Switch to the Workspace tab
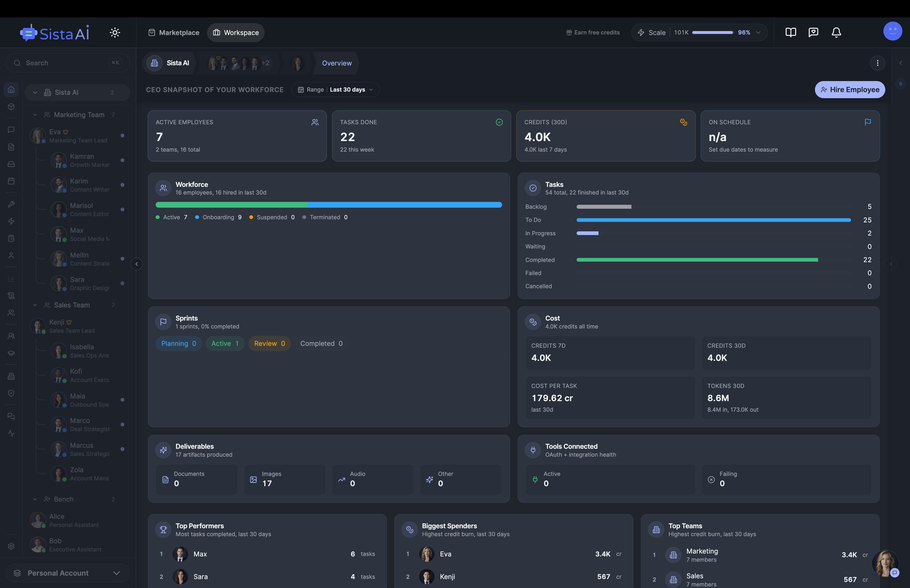 pos(236,32)
